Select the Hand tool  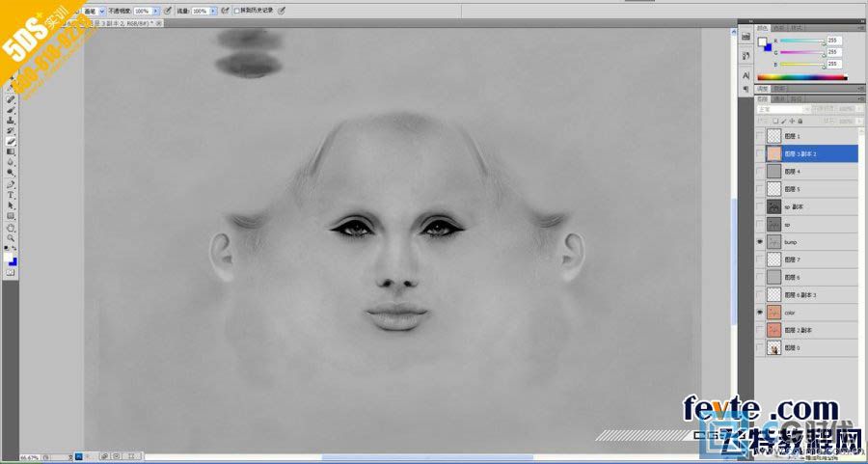click(x=11, y=227)
